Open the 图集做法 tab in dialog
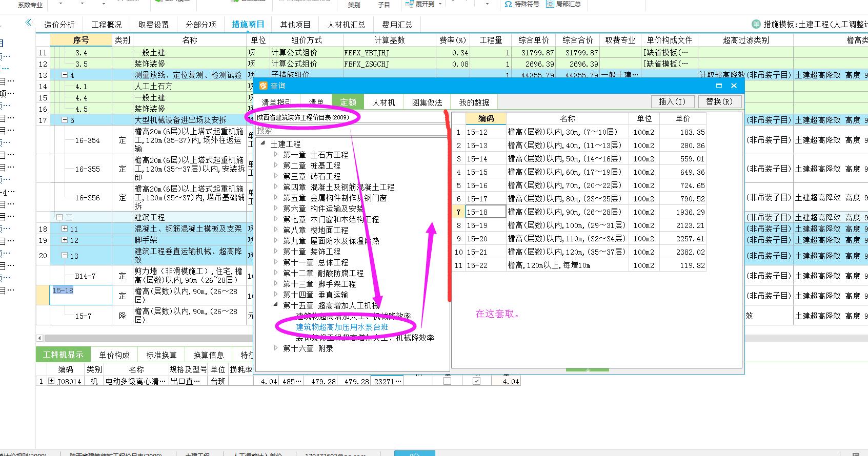Image resolution: width=868 pixels, height=456 pixels. (x=427, y=102)
